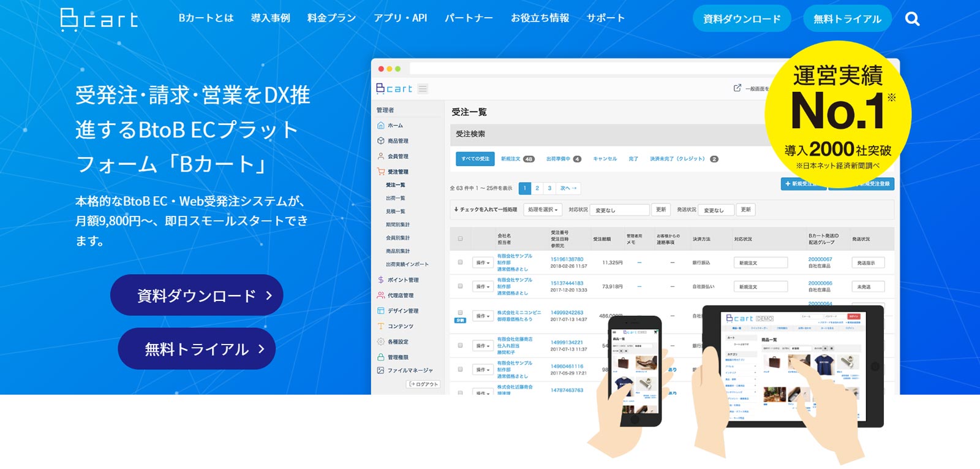Open 操作 dropdown for order 14999134221
The height and width of the screenshot is (469, 980).
pyautogui.click(x=483, y=345)
